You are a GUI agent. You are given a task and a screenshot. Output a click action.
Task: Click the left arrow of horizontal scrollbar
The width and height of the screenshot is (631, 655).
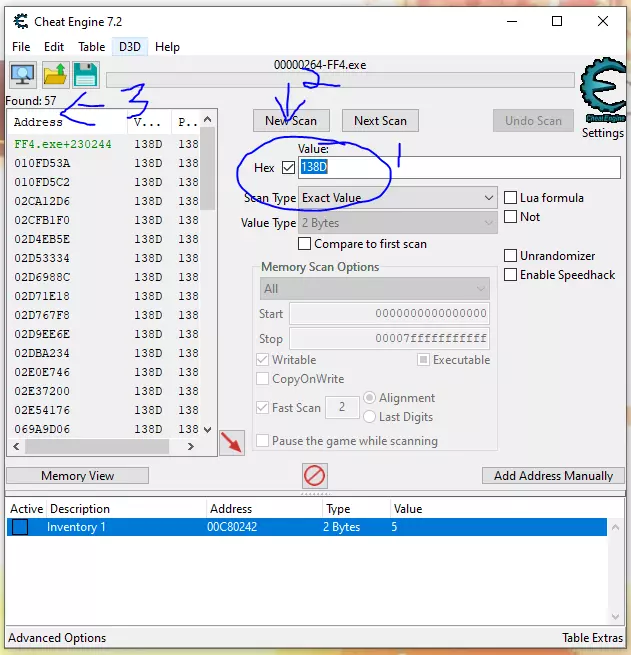pyautogui.click(x=16, y=447)
